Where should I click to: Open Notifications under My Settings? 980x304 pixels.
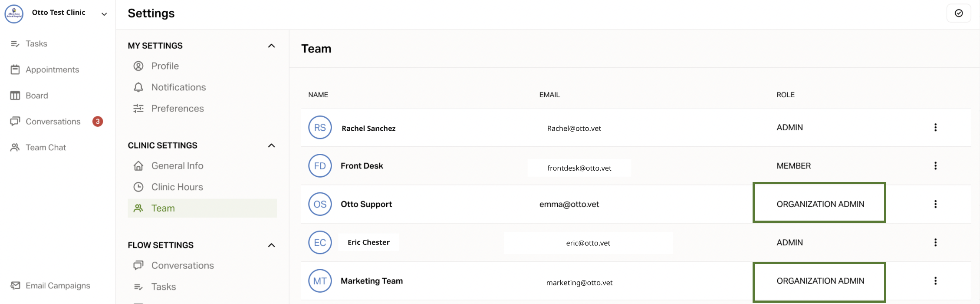coord(178,87)
